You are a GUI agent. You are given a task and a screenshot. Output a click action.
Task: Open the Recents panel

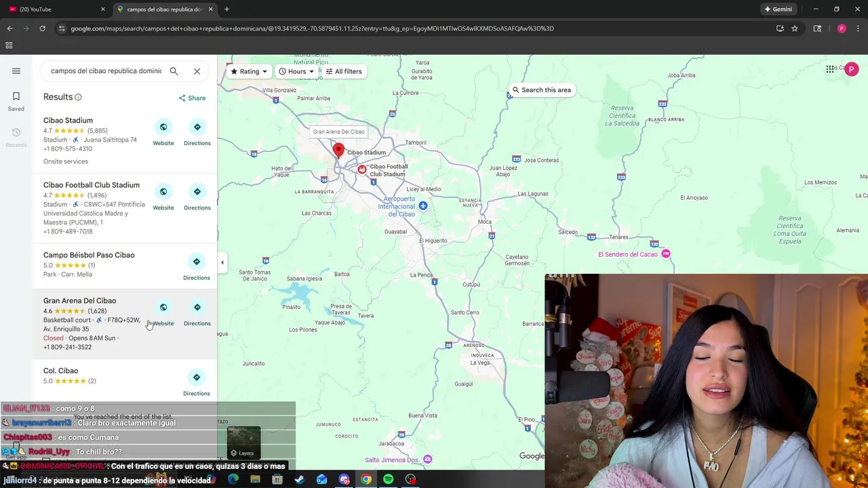click(16, 137)
